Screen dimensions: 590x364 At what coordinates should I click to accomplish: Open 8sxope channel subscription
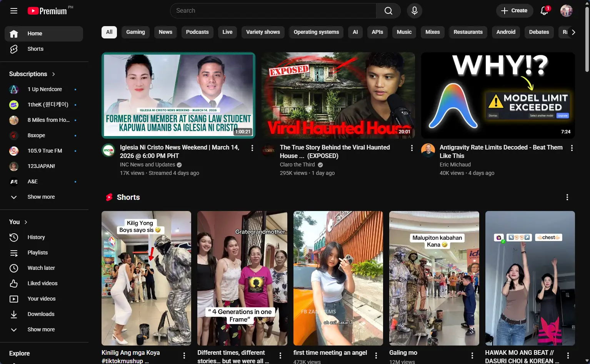click(44, 135)
